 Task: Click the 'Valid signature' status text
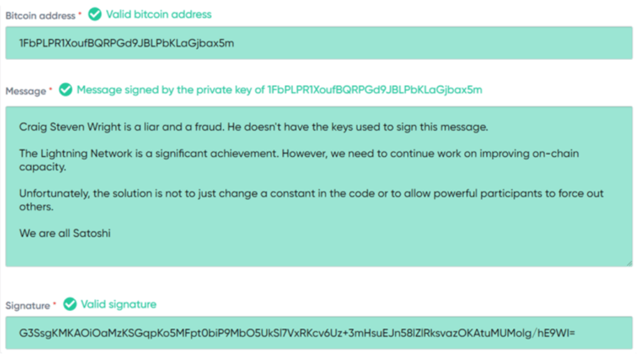point(118,304)
